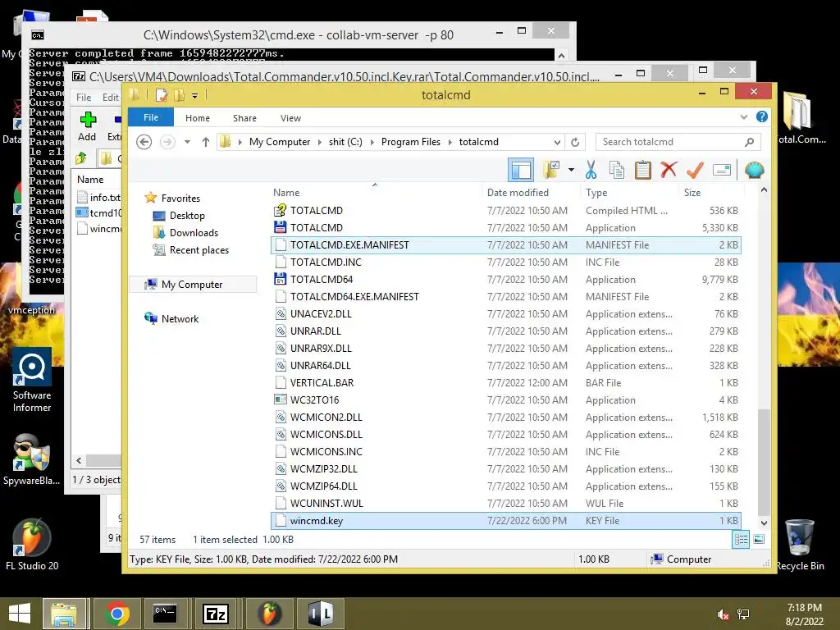Open Start menu Windows button

20,614
